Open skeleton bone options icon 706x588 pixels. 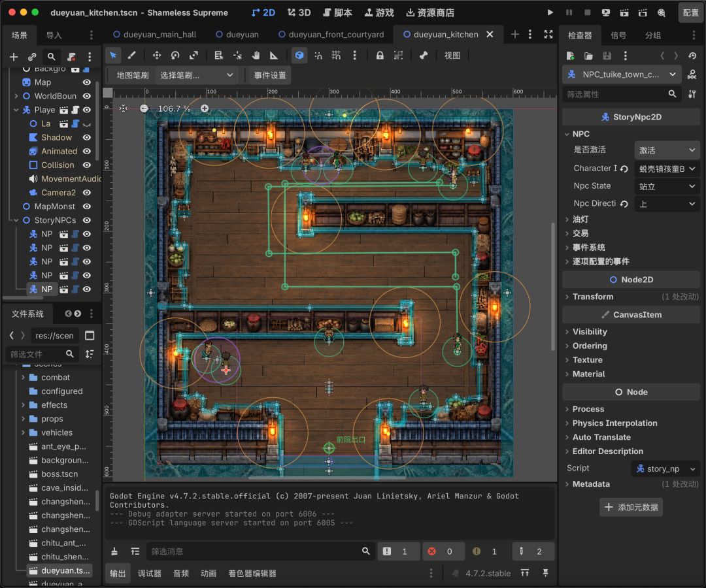pyautogui.click(x=424, y=56)
